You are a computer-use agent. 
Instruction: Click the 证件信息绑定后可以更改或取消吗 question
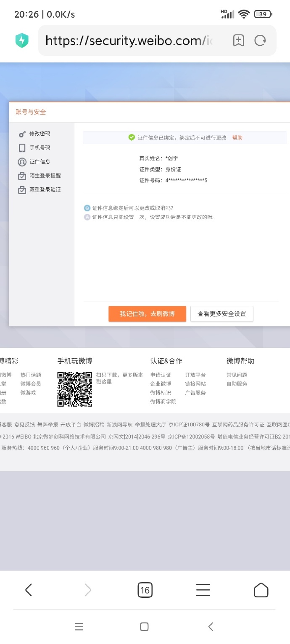133,208
